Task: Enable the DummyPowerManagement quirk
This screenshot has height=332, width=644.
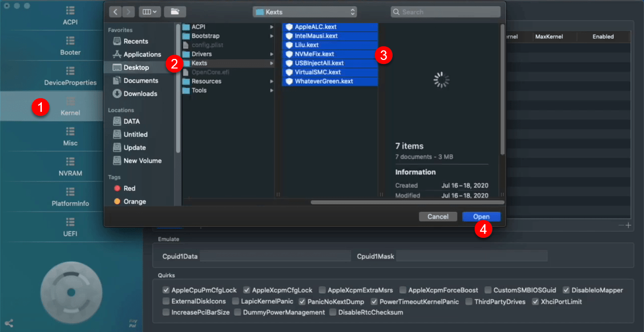Action: pyautogui.click(x=238, y=312)
